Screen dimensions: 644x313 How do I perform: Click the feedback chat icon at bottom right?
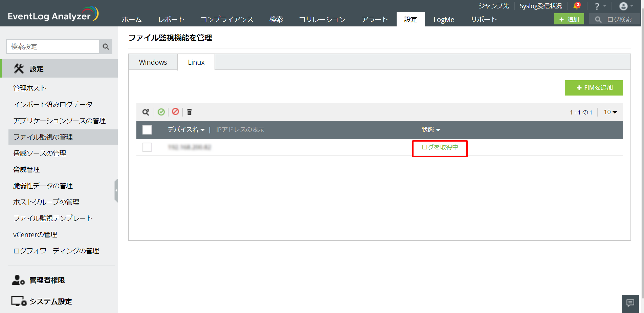coord(630,302)
